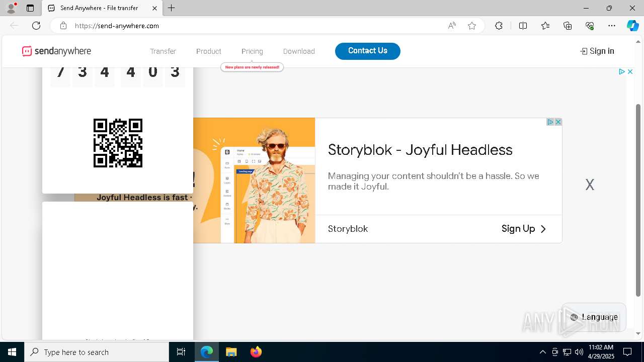Screen dimensions: 644x362
Task: Open Browser essentials heart icon
Action: coord(590,26)
